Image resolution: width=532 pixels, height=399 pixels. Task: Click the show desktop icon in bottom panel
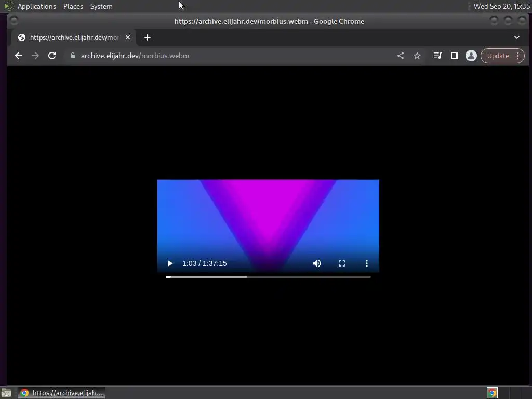(6, 393)
